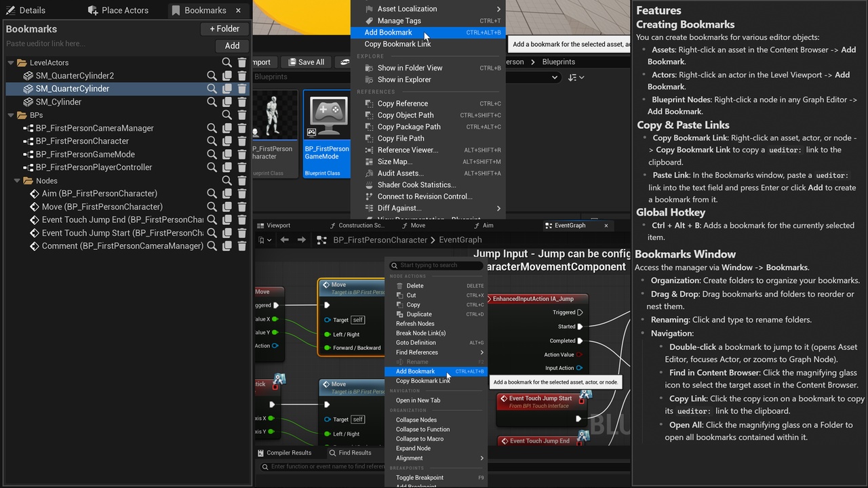
Task: Delete the BP_FirstPersonGameMode bookmark
Action: point(242,155)
